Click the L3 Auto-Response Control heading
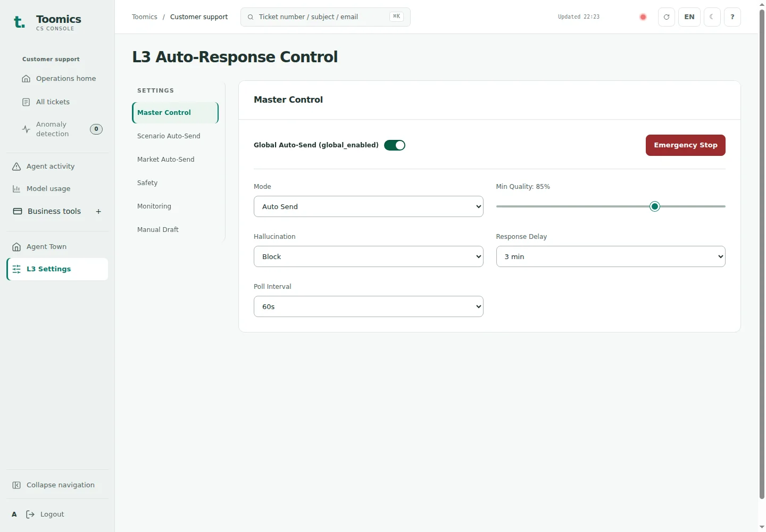This screenshot has width=766, height=532. coord(235,57)
